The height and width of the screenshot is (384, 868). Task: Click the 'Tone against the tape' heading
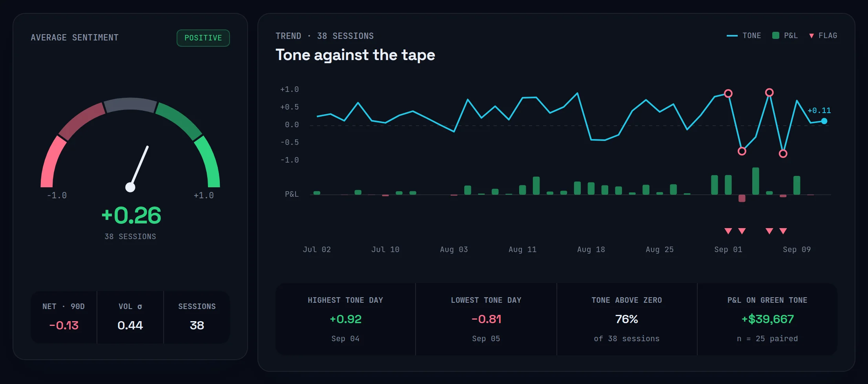coord(355,55)
